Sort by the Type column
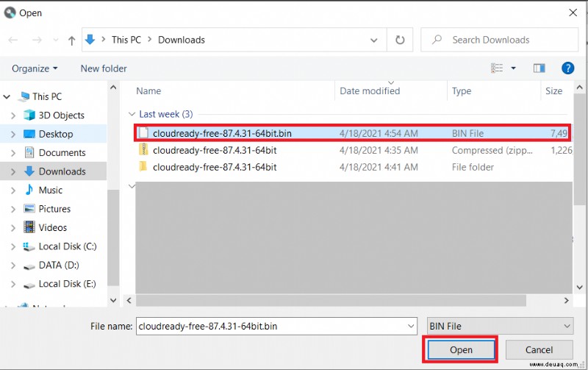Image resolution: width=588 pixels, height=370 pixels. click(x=462, y=91)
